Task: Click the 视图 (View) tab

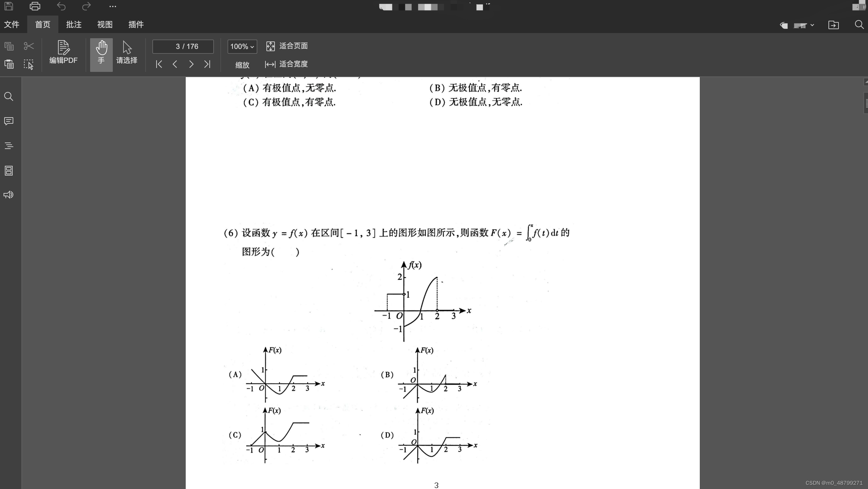Action: coord(105,24)
